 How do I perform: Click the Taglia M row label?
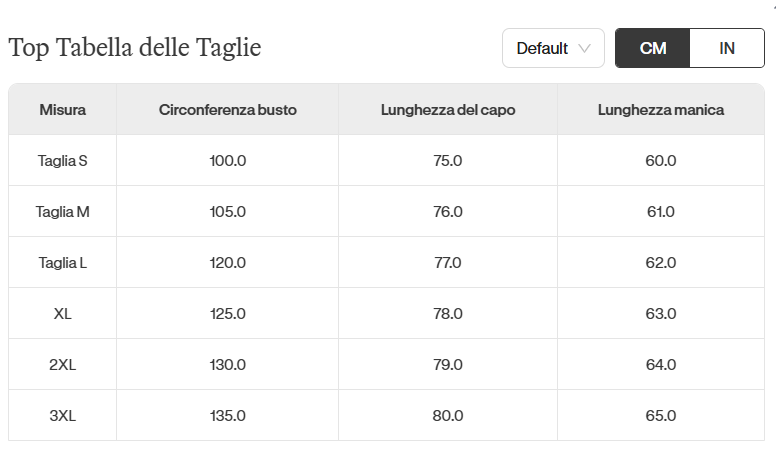pos(62,211)
